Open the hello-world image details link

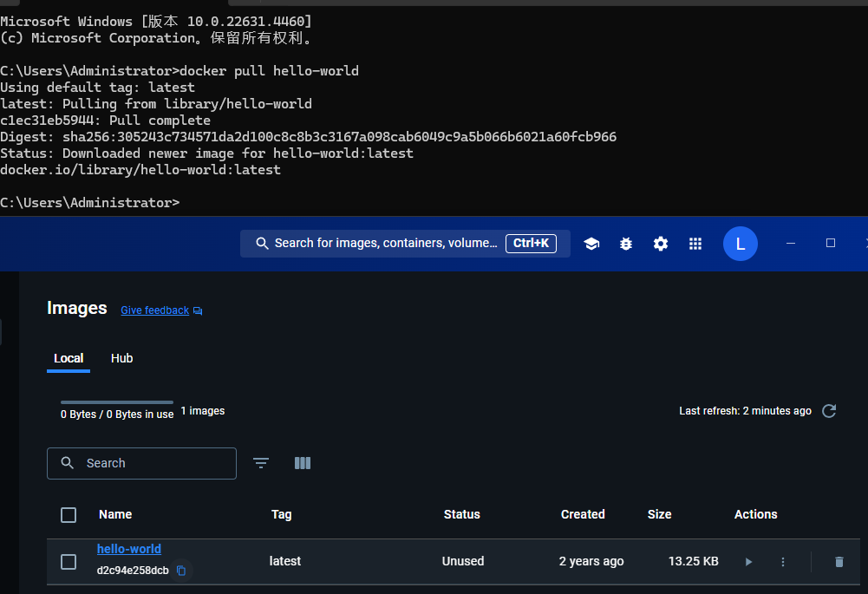129,549
